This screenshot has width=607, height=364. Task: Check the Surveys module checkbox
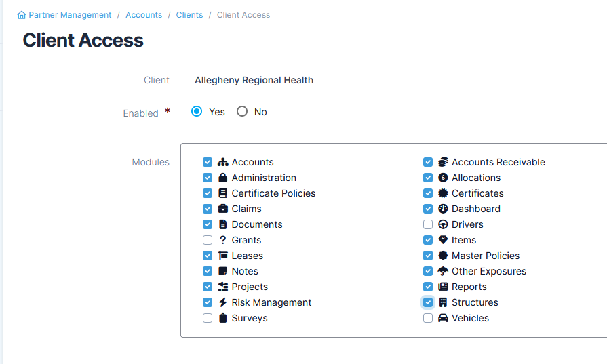coord(208,318)
